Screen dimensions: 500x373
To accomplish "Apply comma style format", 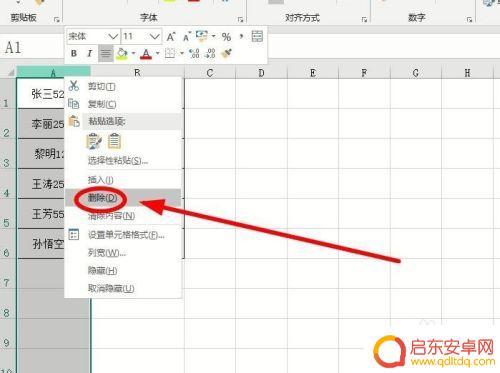I will [x=241, y=36].
